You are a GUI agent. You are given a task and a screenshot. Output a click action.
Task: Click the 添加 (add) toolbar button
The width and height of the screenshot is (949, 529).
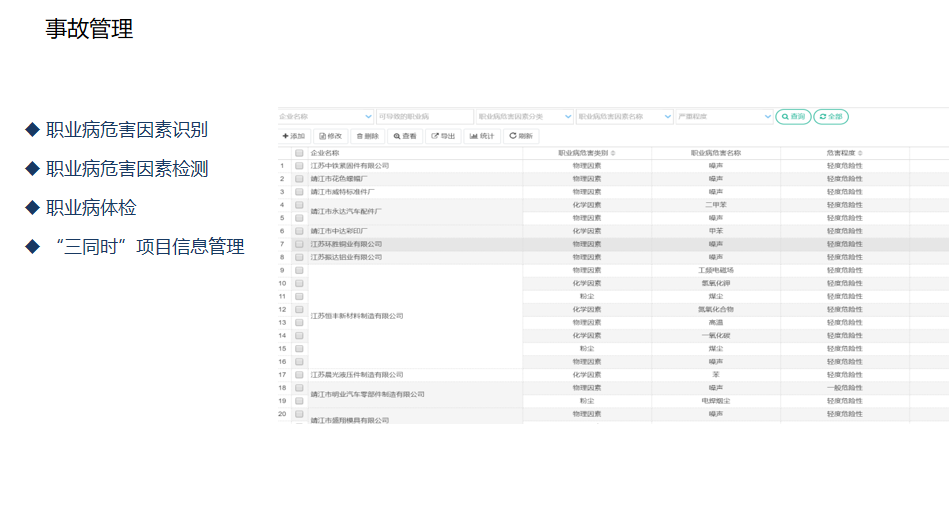pyautogui.click(x=294, y=136)
